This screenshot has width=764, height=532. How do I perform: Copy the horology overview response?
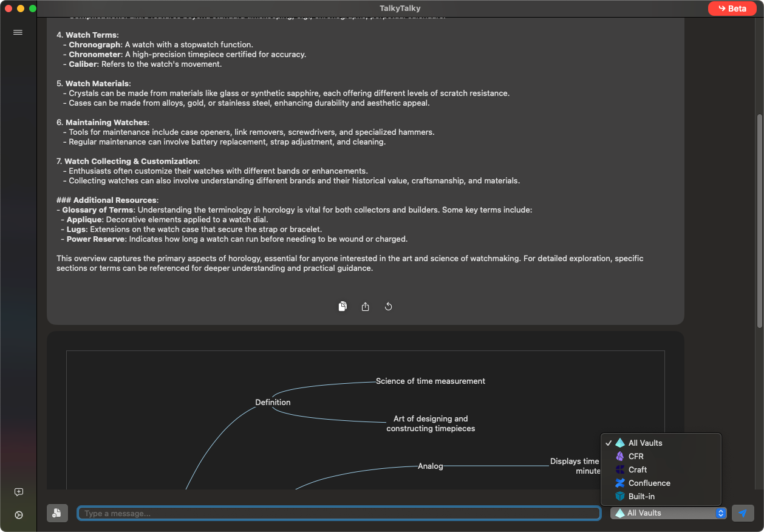pos(343,306)
